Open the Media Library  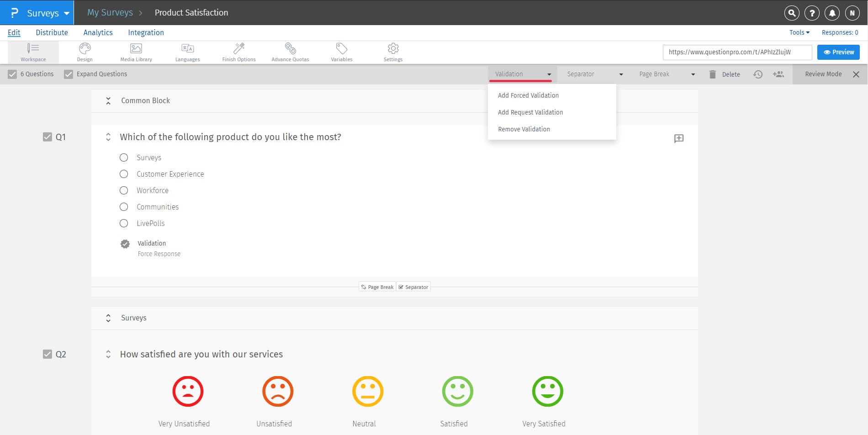tap(136, 52)
